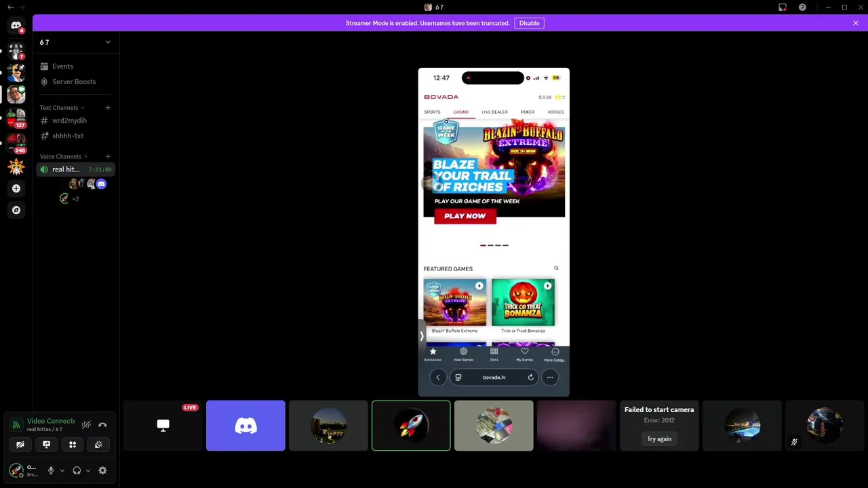
Task: Expand the Voice Channels category
Action: (62, 157)
